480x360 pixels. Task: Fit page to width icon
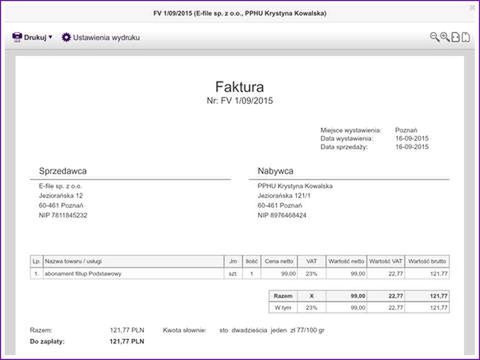coord(455,37)
